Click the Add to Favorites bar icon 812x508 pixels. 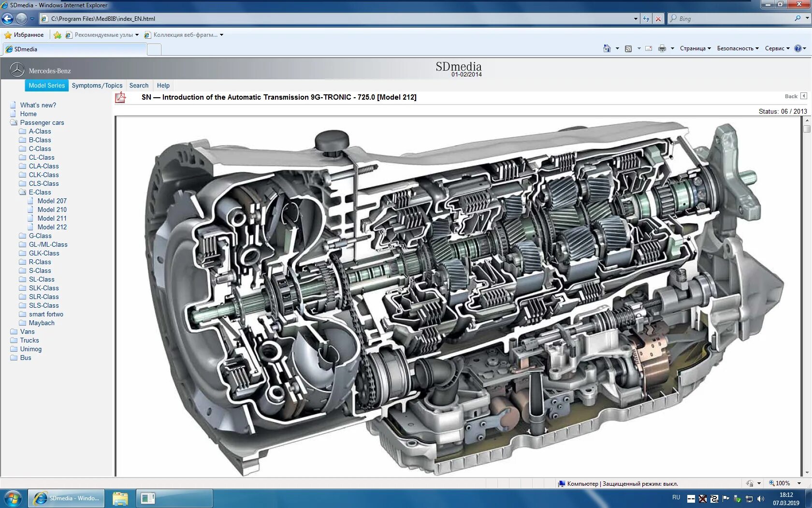tap(58, 35)
